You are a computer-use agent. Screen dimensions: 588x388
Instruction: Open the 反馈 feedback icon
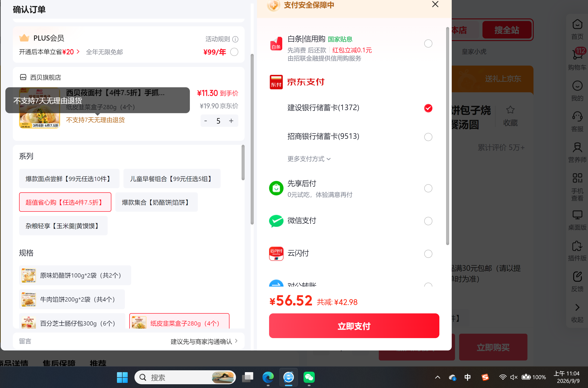click(577, 277)
